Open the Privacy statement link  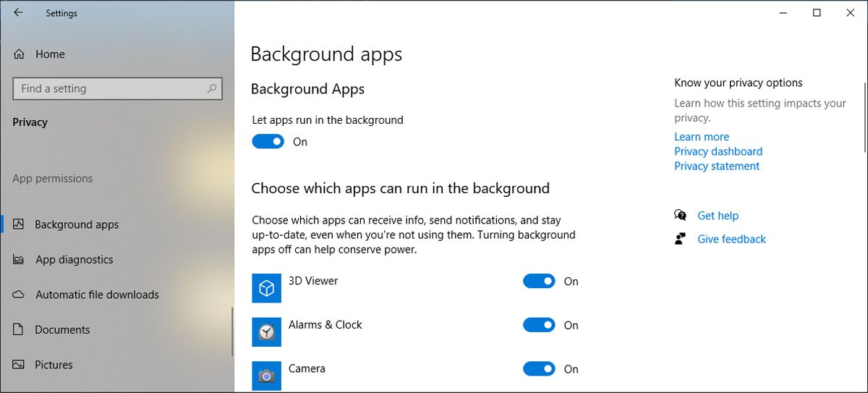click(717, 166)
